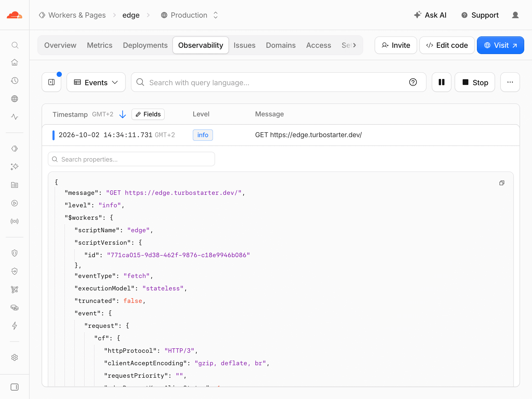Click the blue Visit button

click(x=501, y=45)
